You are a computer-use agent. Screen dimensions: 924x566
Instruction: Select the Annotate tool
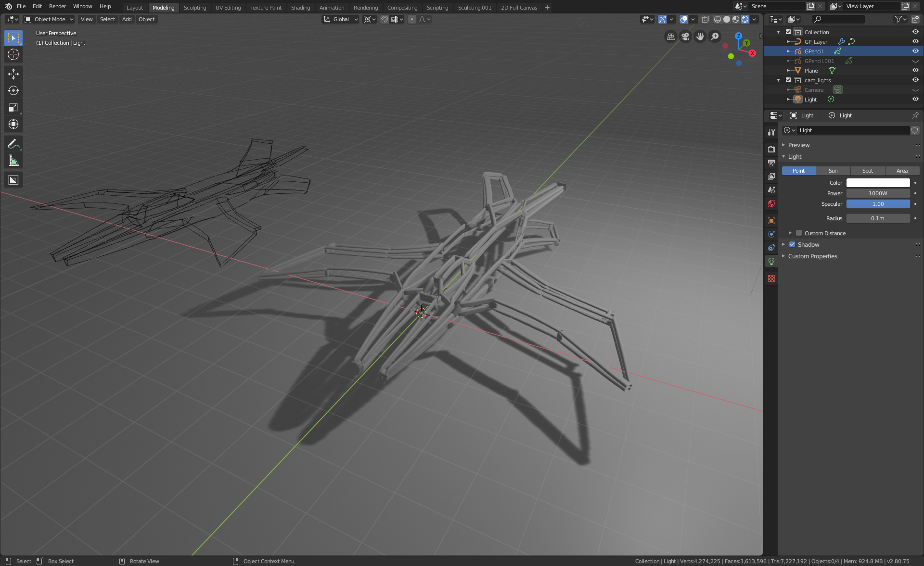[13, 144]
